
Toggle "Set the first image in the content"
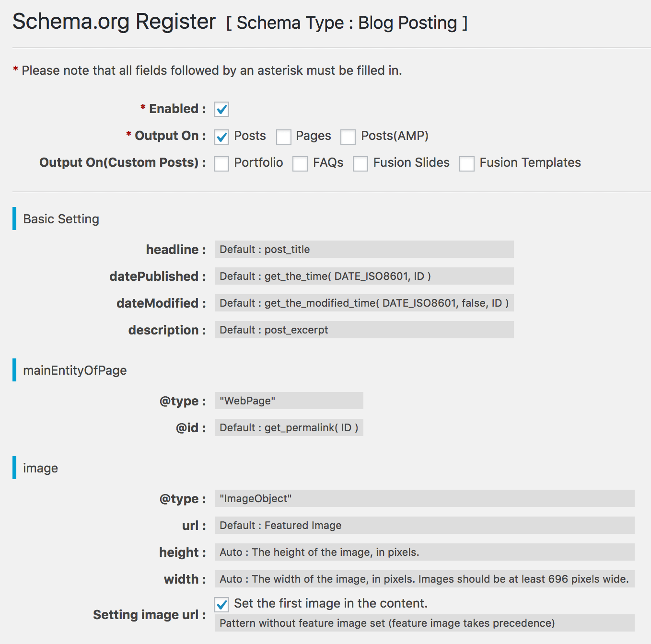pyautogui.click(x=221, y=604)
